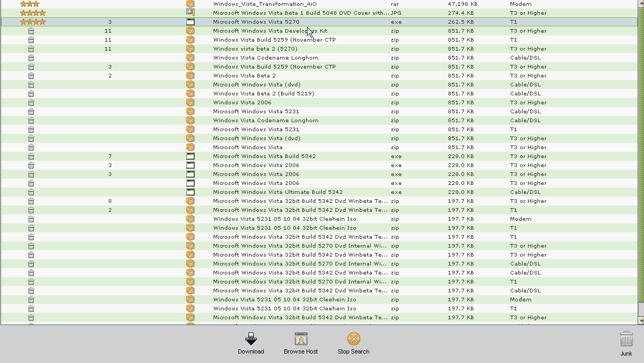Click the count 8 in the 32bit Build 5342 row
This screenshot has height=363, width=644.
[110, 201]
